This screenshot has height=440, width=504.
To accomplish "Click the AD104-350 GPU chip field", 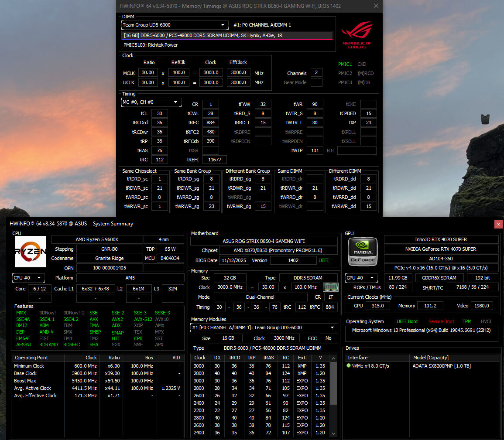I will tap(441, 259).
